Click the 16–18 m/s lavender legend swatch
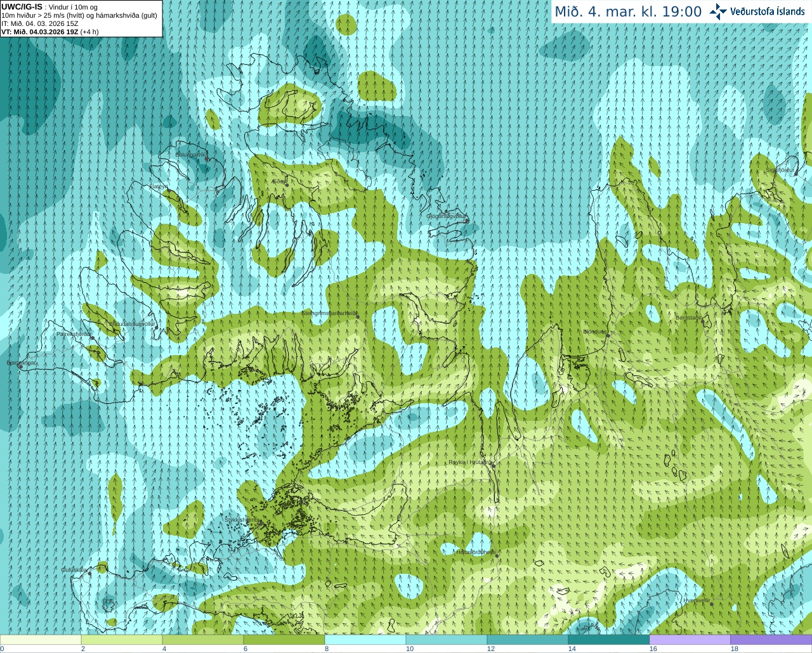The image size is (812, 653). (x=690, y=640)
